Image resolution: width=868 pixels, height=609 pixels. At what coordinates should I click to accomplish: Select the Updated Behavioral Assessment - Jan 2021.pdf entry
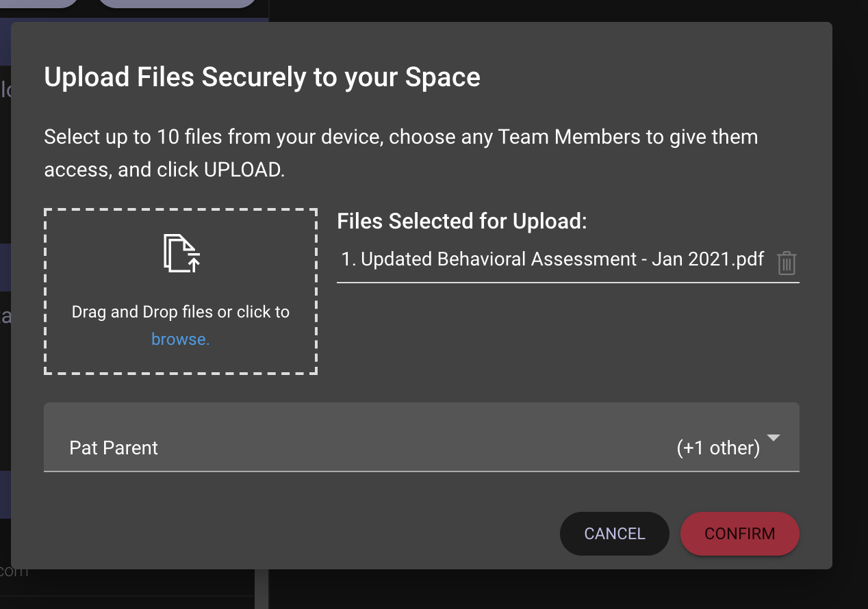(552, 259)
